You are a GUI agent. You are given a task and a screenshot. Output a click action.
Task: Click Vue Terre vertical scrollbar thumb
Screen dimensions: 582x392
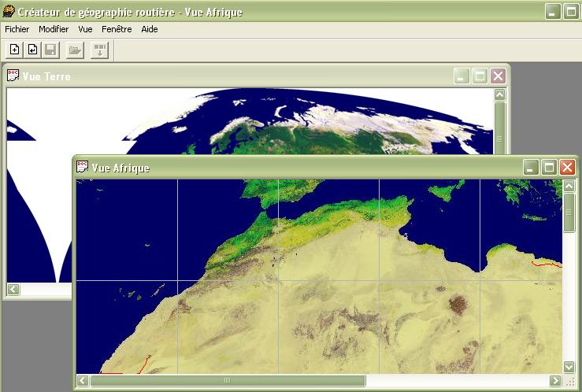coord(499,128)
